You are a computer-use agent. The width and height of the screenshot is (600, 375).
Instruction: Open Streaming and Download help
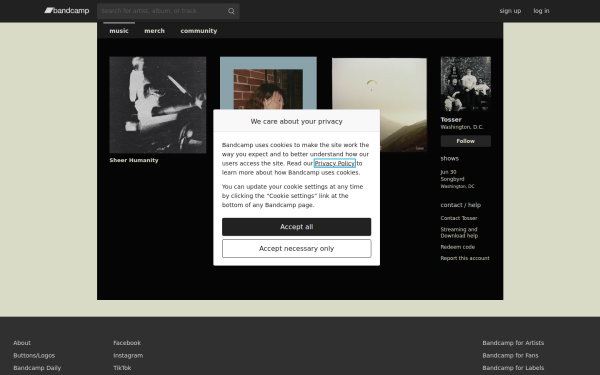point(459,233)
